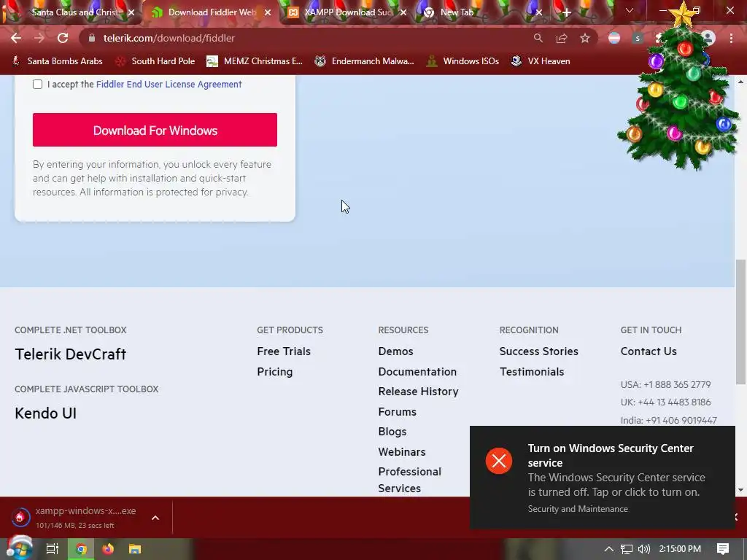Open Contact Us link
This screenshot has width=747, height=560.
coord(649,351)
